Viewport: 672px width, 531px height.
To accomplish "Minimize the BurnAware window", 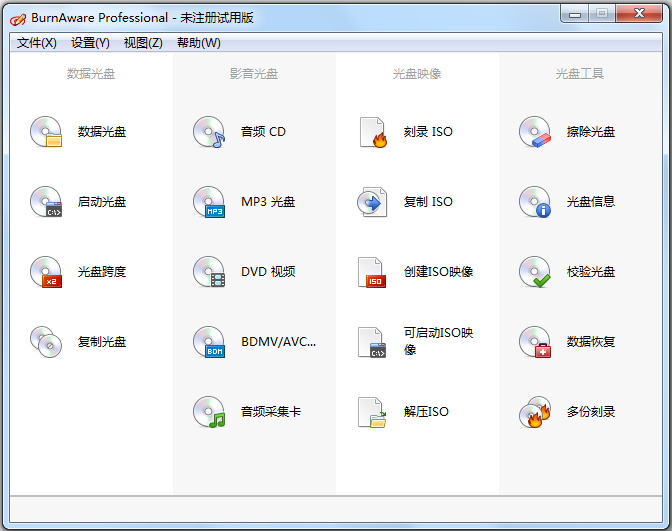I will click(x=575, y=14).
